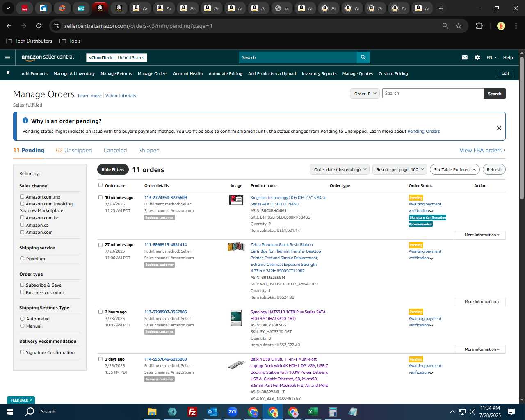Click the volume speaker tray icon
The height and width of the screenshot is (420, 525).
472,412
